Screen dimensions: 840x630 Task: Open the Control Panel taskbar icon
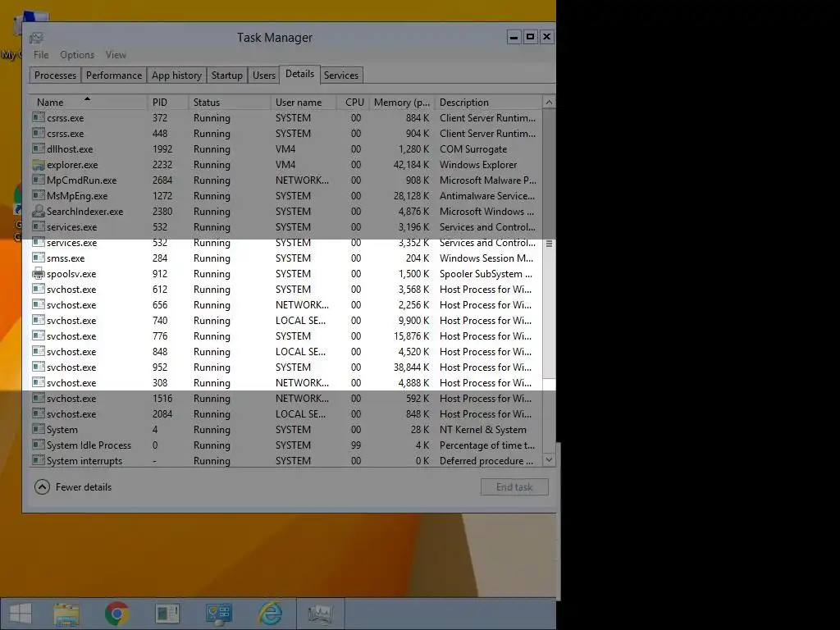click(x=218, y=614)
